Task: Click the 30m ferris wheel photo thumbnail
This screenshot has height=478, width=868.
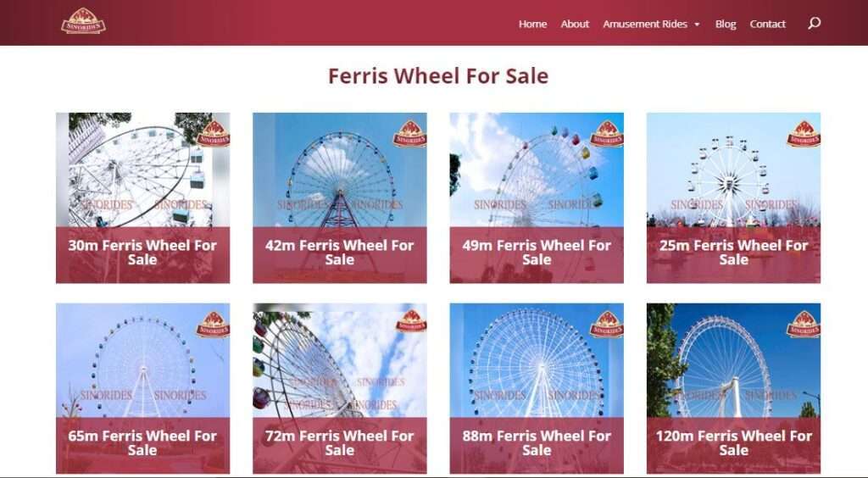Action: pos(142,170)
